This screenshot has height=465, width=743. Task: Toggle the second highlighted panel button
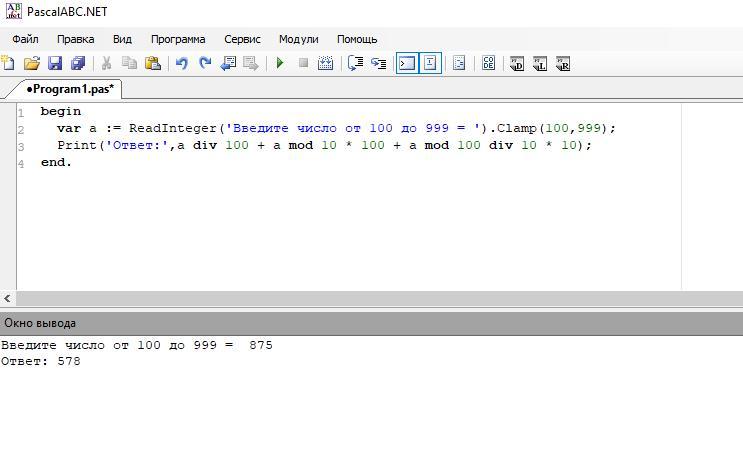coord(430,63)
